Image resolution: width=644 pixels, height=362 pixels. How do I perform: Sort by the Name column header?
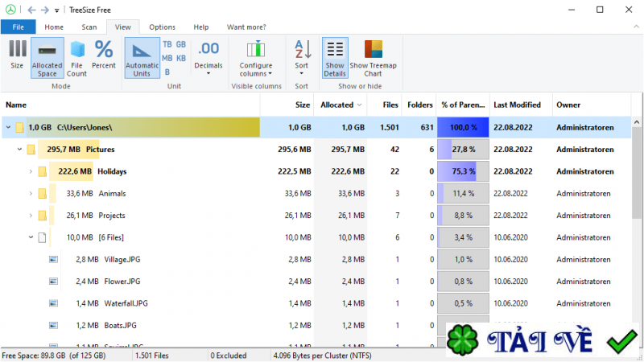pos(130,105)
